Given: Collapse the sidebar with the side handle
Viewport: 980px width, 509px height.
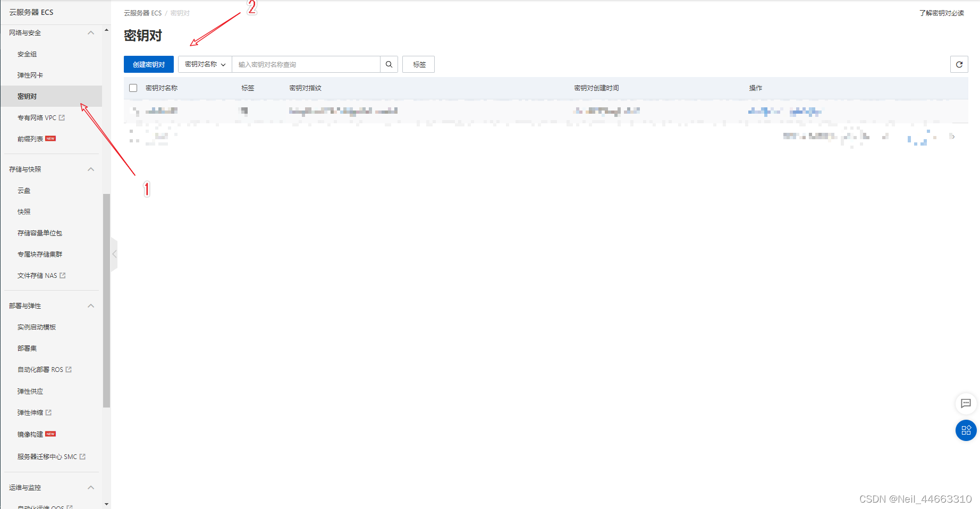Looking at the screenshot, I should pyautogui.click(x=114, y=254).
